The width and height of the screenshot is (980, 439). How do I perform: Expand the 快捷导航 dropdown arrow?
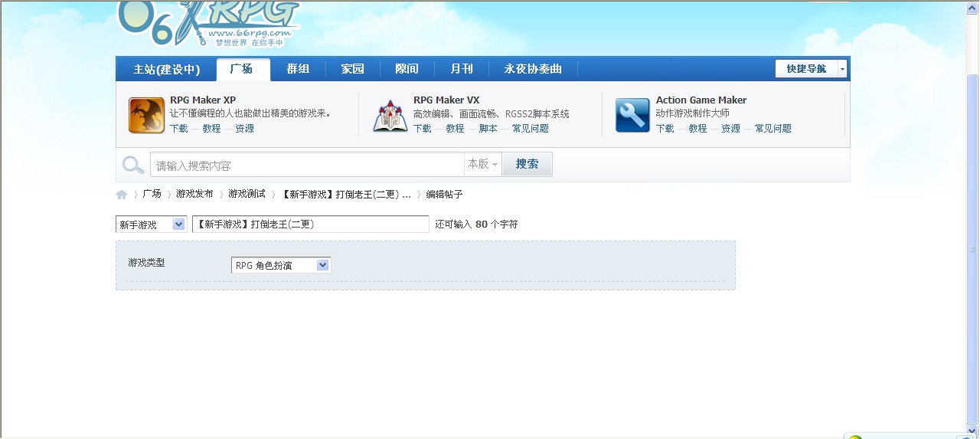point(842,69)
